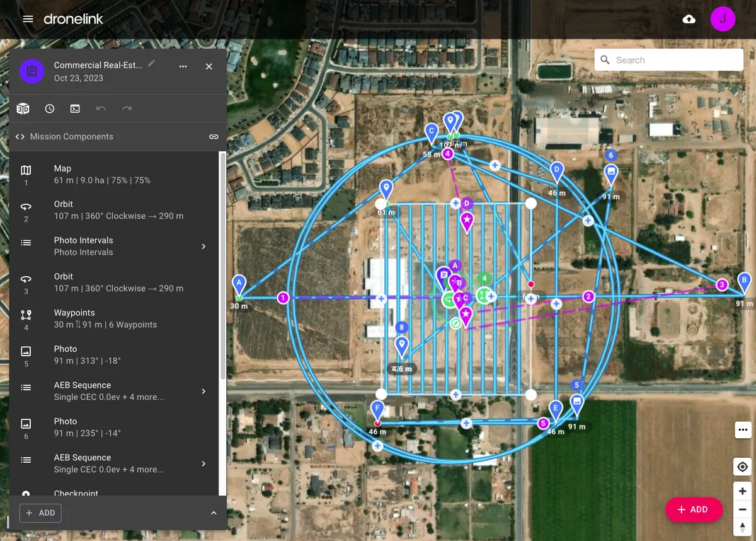The width and height of the screenshot is (756, 541).
Task: Select waypoint F marker at 46 m
Action: (377, 411)
